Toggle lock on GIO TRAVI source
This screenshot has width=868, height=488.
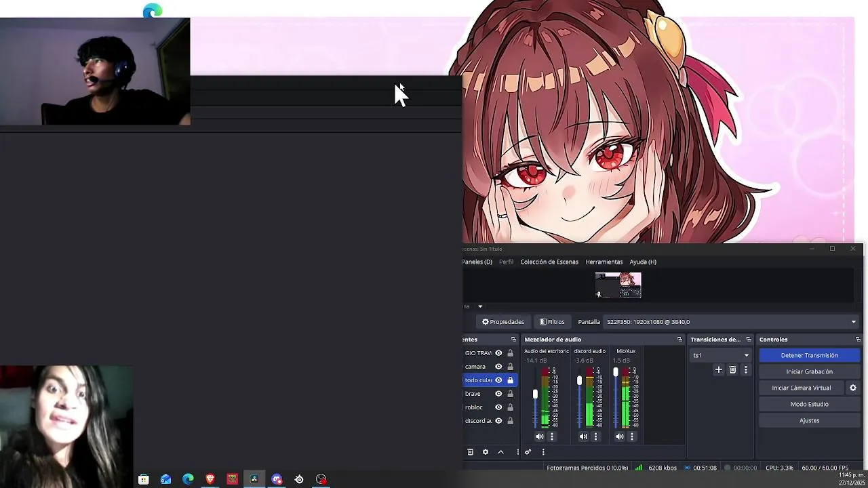(x=510, y=352)
